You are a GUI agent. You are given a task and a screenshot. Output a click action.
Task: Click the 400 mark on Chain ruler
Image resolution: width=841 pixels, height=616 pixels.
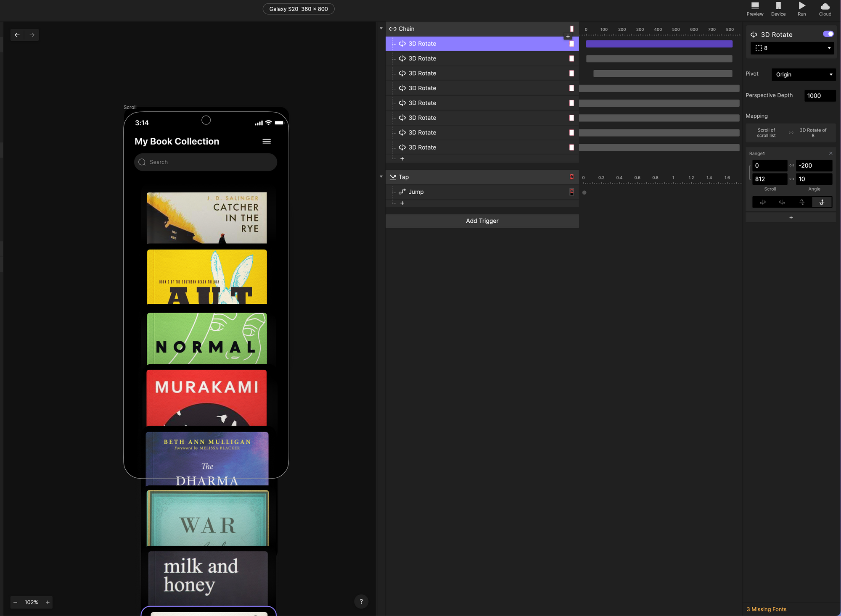tap(658, 29)
